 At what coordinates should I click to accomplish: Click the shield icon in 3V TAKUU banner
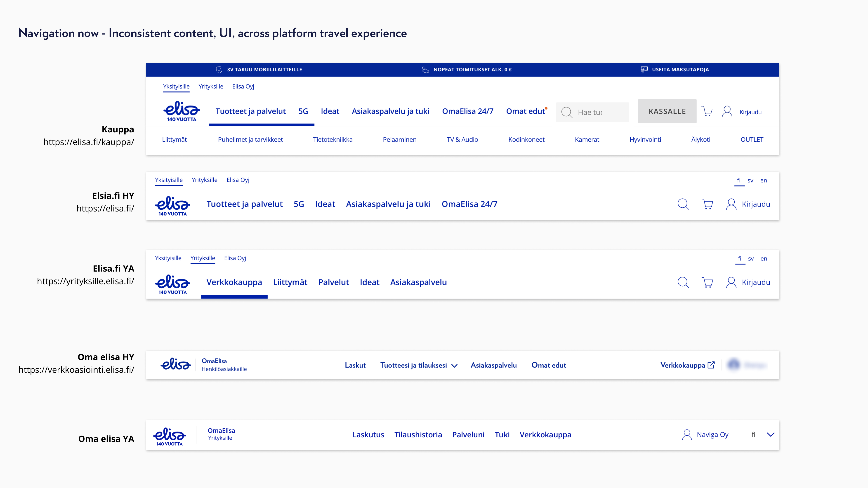219,70
